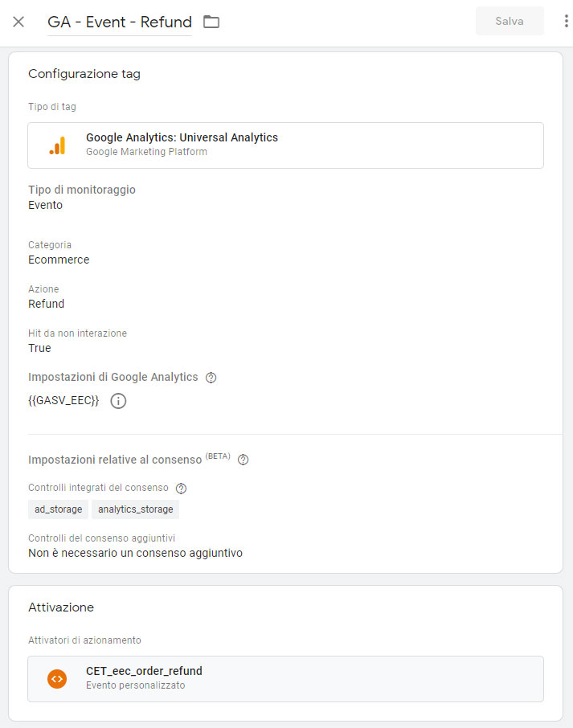Open help icon next to Impostazioni di Google Analytics
This screenshot has height=728, width=573.
211,378
